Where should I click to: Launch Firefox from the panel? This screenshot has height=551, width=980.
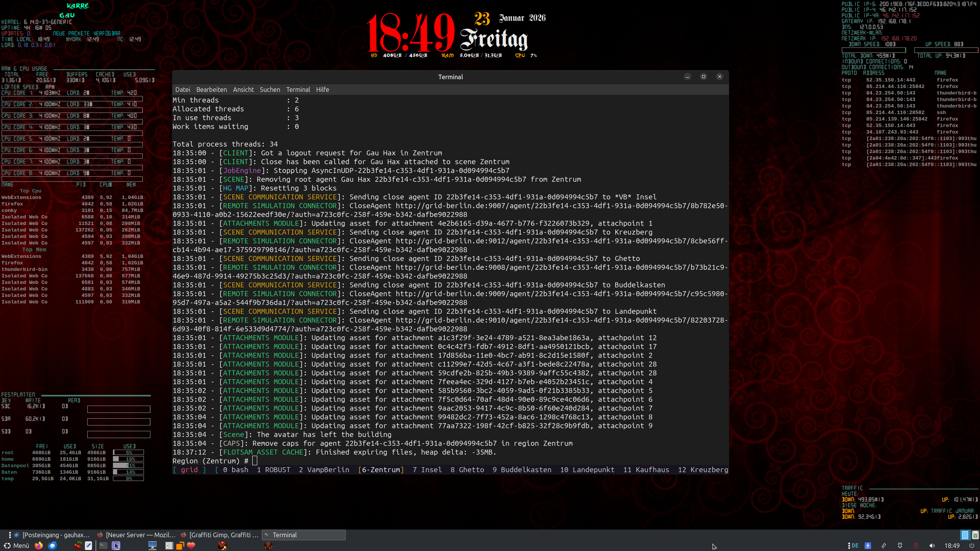[39, 546]
